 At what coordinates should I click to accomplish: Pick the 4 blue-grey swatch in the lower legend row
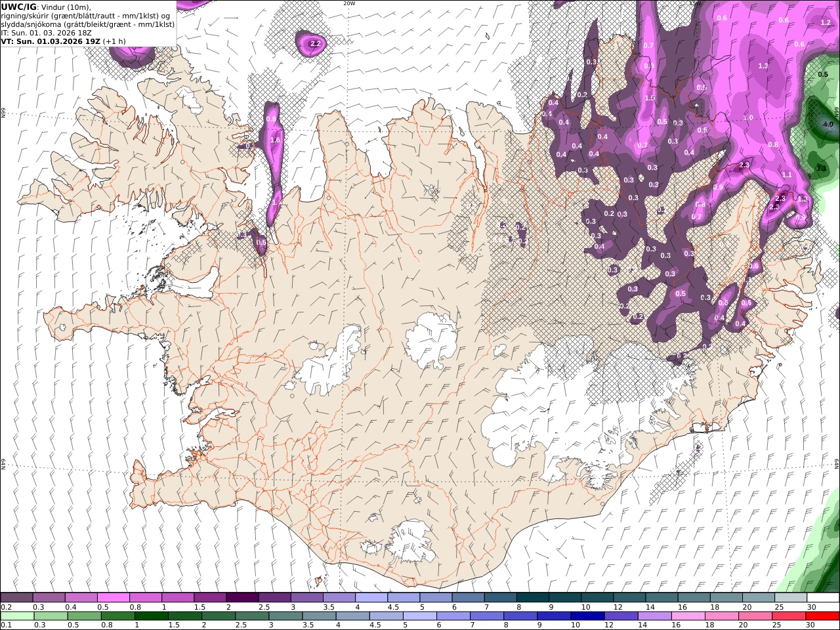352,616
